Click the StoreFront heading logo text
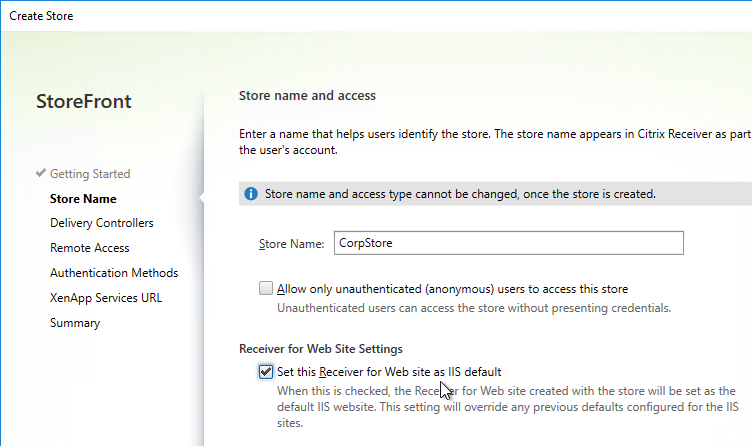The width and height of the screenshot is (752, 446). point(83,101)
